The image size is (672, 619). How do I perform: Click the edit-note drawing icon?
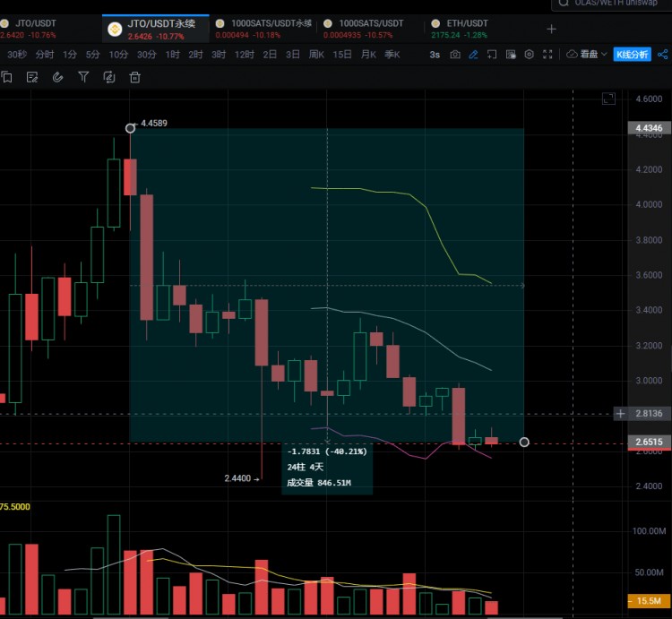point(32,77)
